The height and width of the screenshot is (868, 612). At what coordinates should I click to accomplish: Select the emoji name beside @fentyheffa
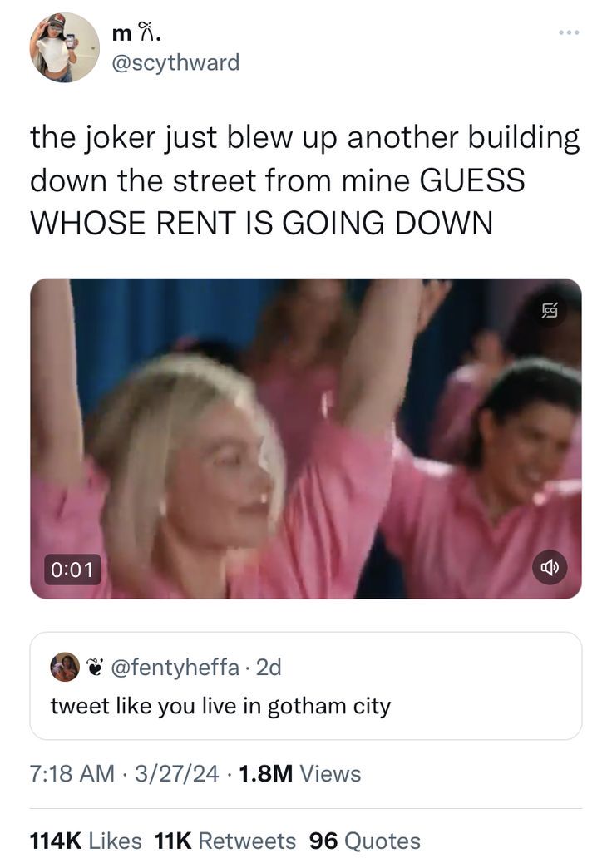pos(96,668)
